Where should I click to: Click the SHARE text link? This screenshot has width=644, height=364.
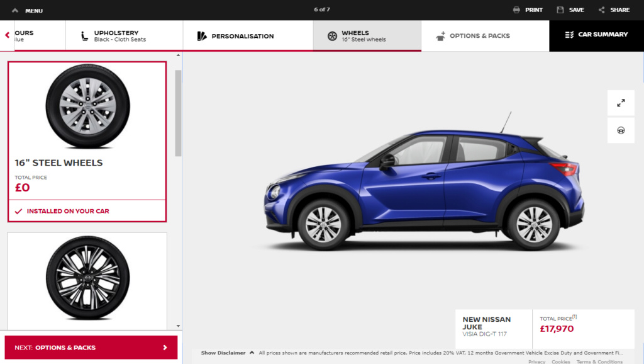619,10
